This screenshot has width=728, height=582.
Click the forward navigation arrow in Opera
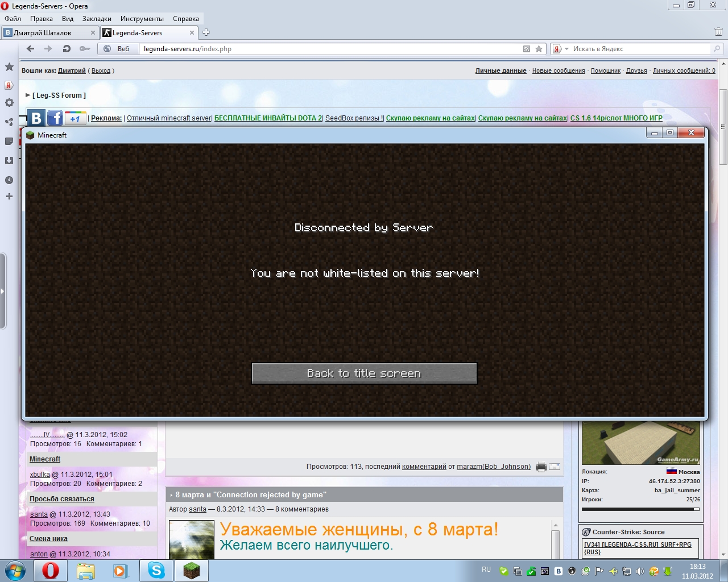pos(48,49)
